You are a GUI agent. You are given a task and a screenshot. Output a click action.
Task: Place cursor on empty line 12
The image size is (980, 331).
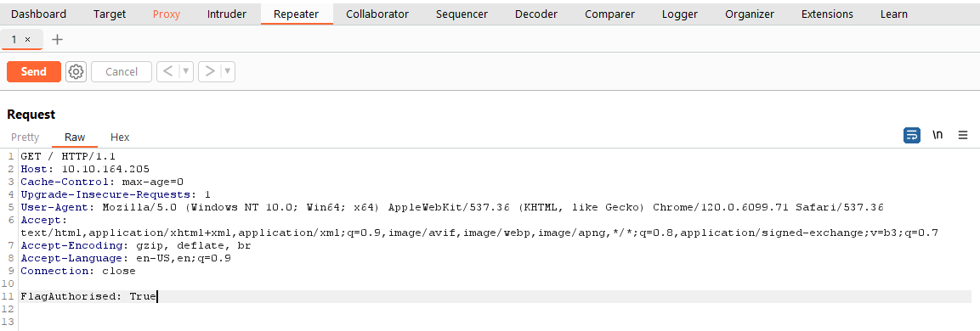pos(494,309)
